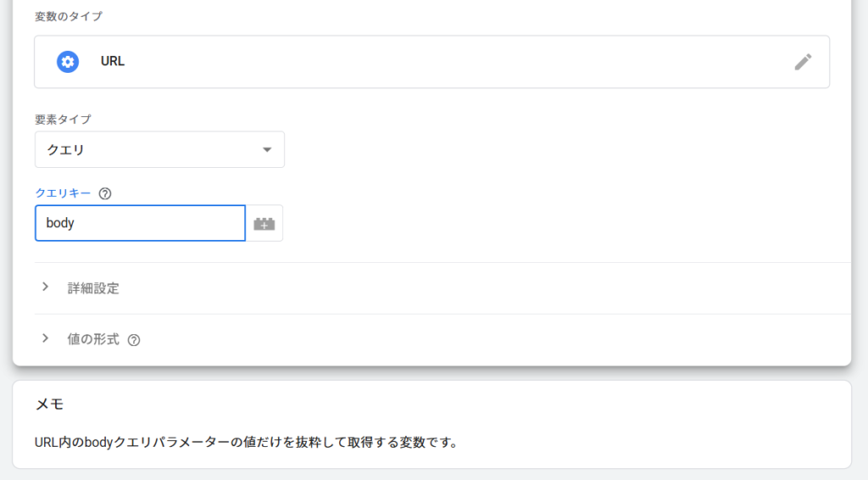Image resolution: width=868 pixels, height=480 pixels.
Task: Click the dropdown arrow beside クエリ
Action: click(267, 149)
